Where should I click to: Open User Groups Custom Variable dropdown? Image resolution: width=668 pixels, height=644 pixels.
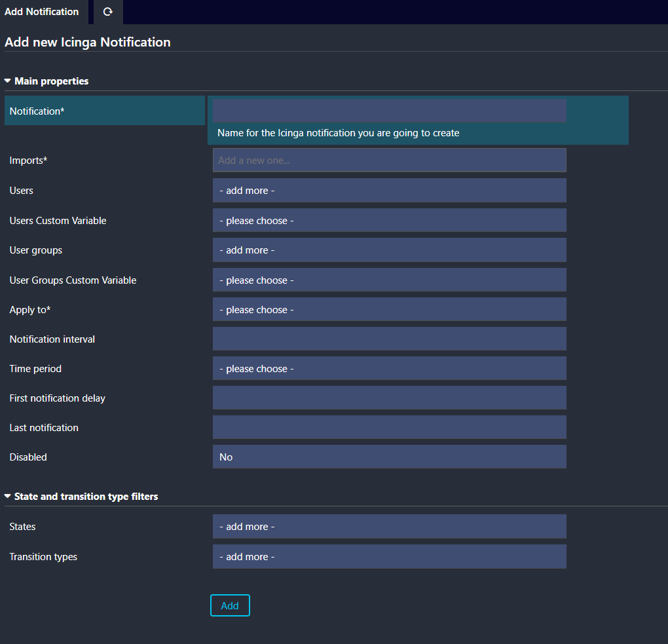coord(389,280)
